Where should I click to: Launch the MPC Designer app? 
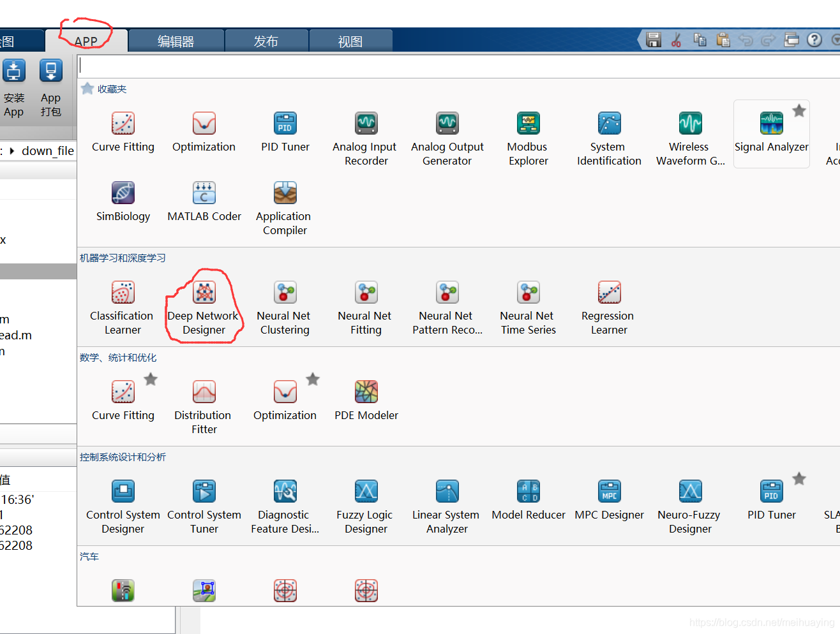click(x=609, y=501)
